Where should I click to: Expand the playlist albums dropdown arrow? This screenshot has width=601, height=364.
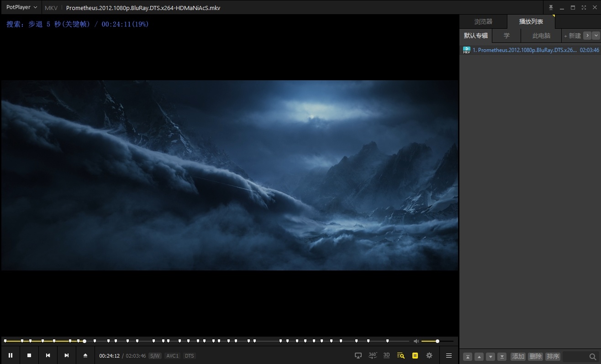pyautogui.click(x=596, y=36)
